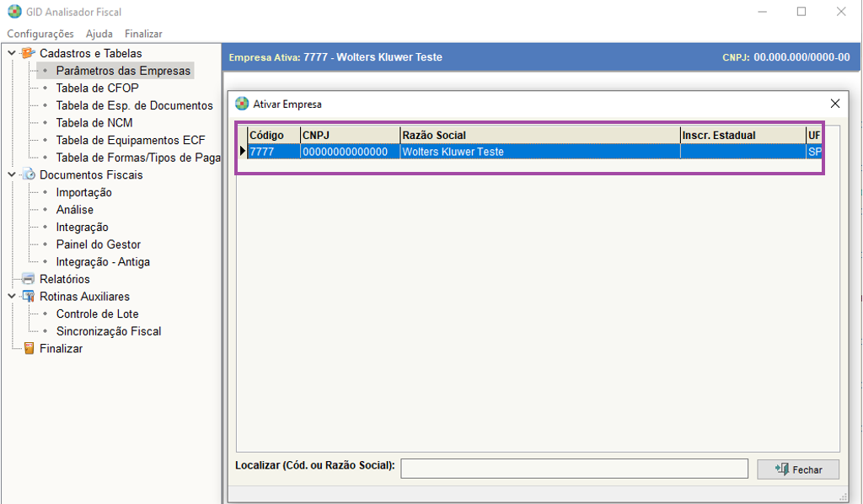
Task: Minimize the GID Analisador Fiscal window
Action: click(762, 12)
